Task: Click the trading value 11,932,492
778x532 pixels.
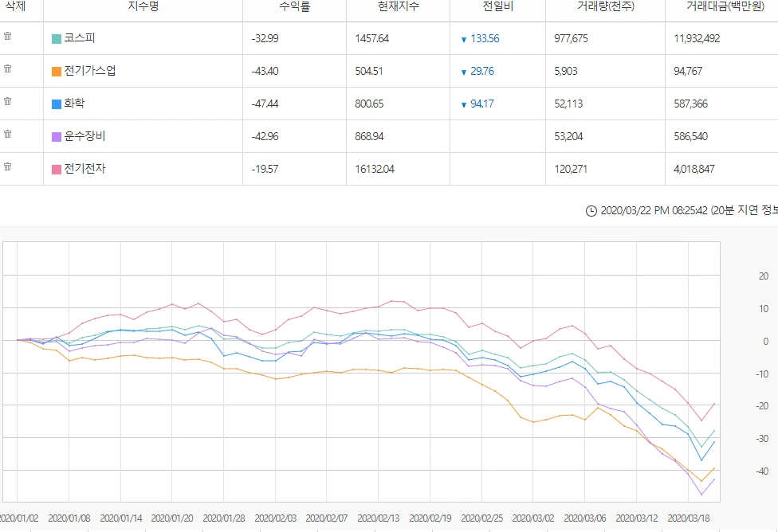Action: (x=697, y=39)
